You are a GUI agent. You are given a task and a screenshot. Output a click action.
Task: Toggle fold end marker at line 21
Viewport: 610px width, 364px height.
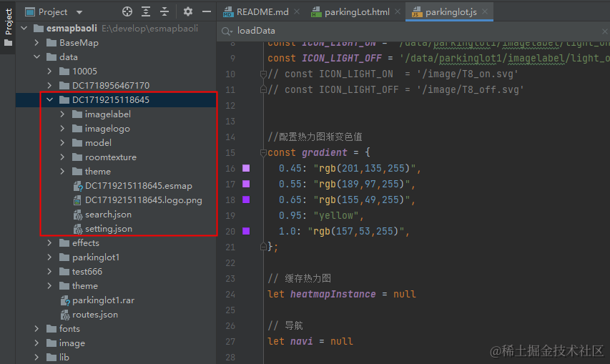[x=263, y=247]
